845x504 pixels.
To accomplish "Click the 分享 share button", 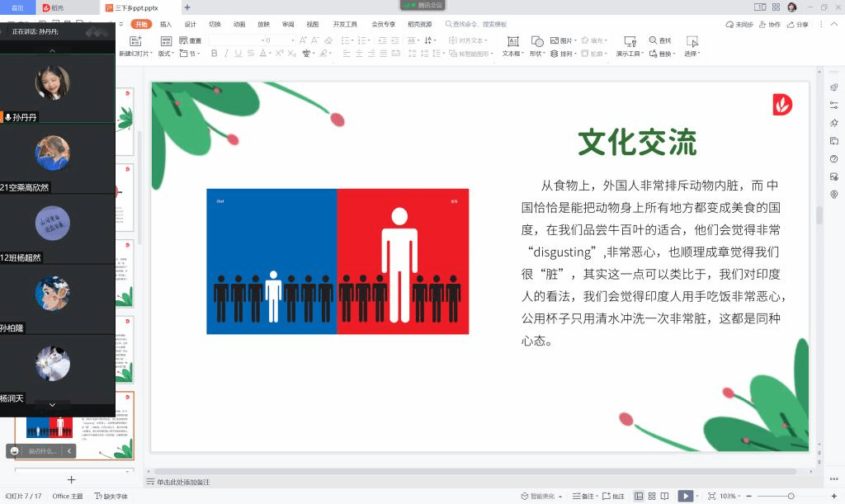I will tap(798, 25).
